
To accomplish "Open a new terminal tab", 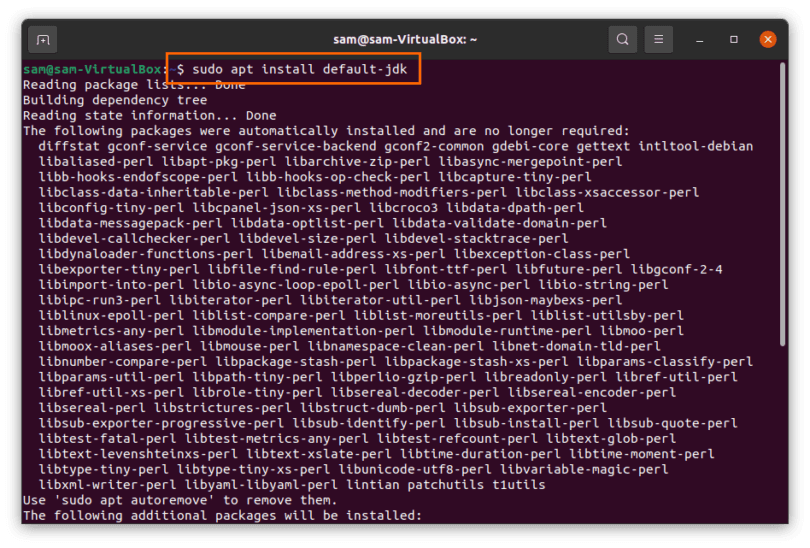I will point(42,40).
